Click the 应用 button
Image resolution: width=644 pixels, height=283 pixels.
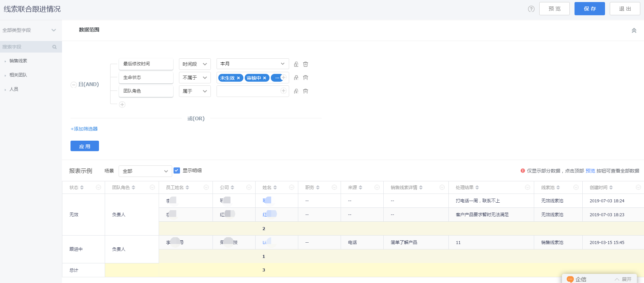pyautogui.click(x=85, y=146)
